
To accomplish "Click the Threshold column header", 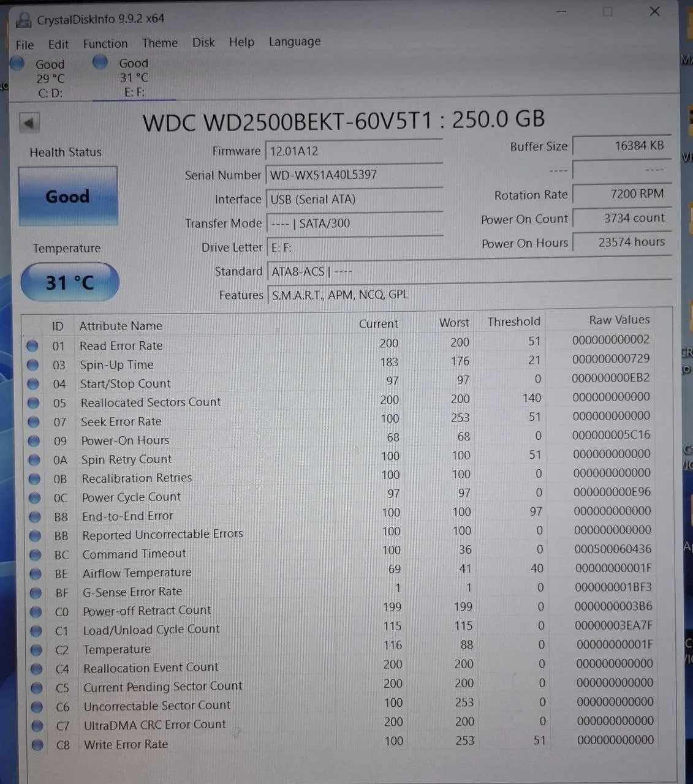I will (x=513, y=322).
